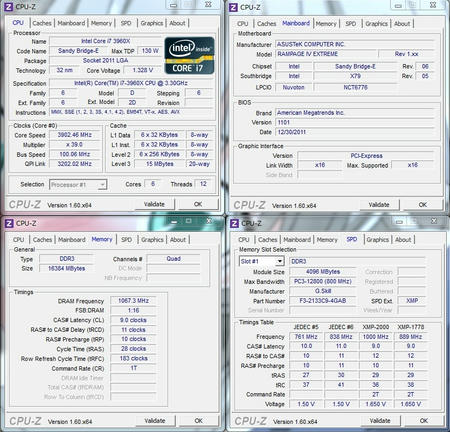The height and width of the screenshot is (432, 450).
Task: Select the SPD tab in the Memory window
Action: [126, 240]
